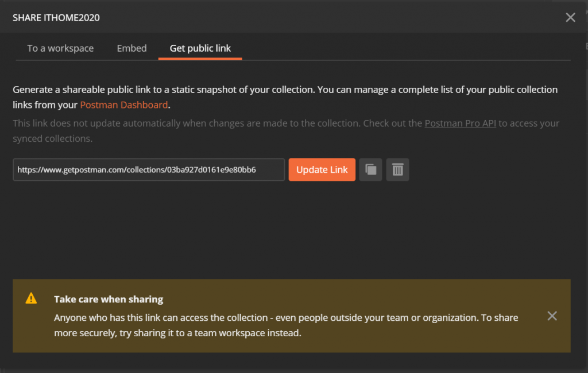This screenshot has height=373, width=588.
Task: Click the 'synced collections' gray text
Action: pyautogui.click(x=52, y=138)
